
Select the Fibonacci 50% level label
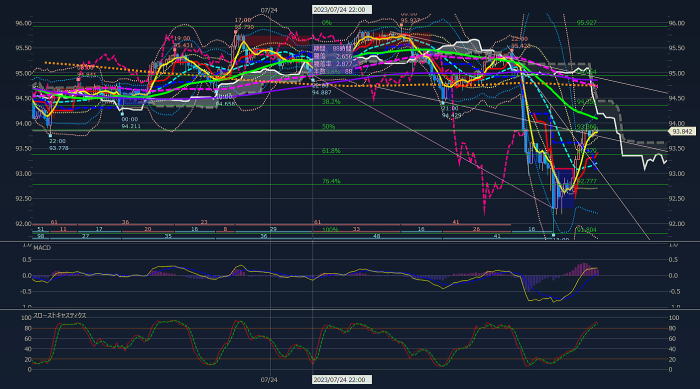pos(329,127)
